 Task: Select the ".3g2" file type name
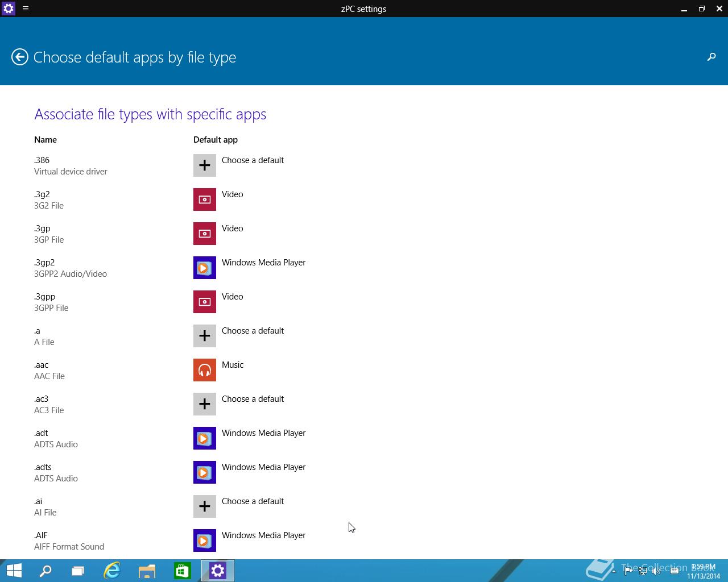click(42, 194)
